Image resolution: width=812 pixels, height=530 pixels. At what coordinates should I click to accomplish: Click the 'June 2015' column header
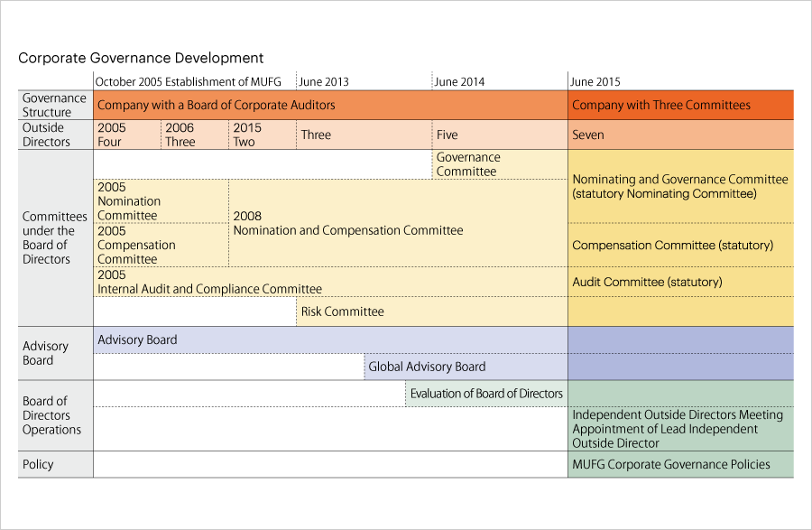pos(595,82)
